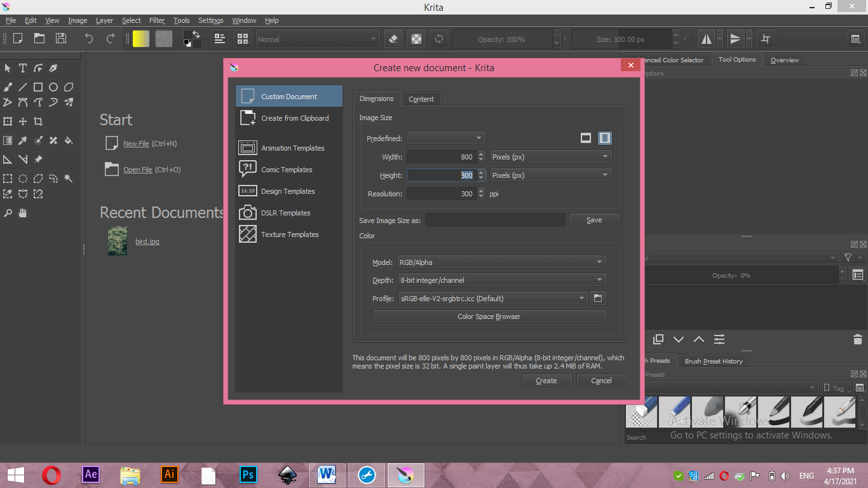
Task: Select the Freehand Brush tool
Action: pos(8,87)
